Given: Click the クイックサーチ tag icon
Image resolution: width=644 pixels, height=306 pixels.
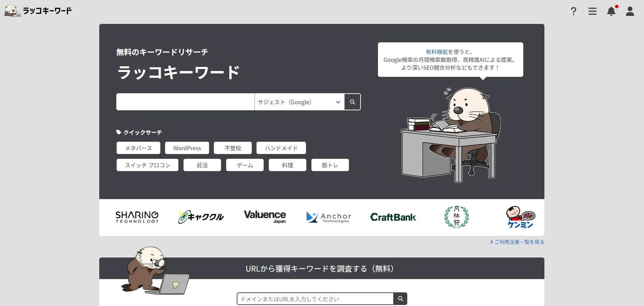Looking at the screenshot, I should [x=119, y=132].
